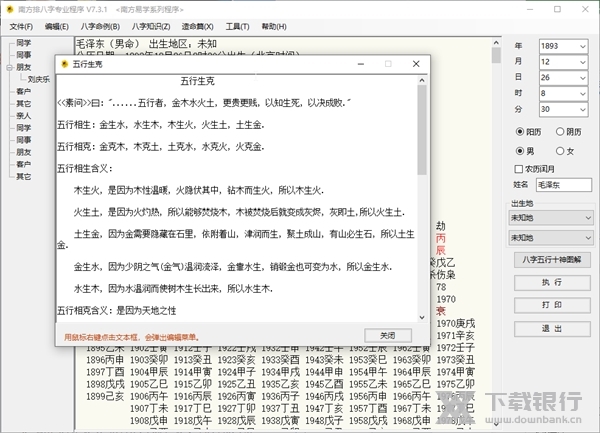Click the paragraph beginning 水生木,因为水温润
The image size is (600, 433).
173,288
